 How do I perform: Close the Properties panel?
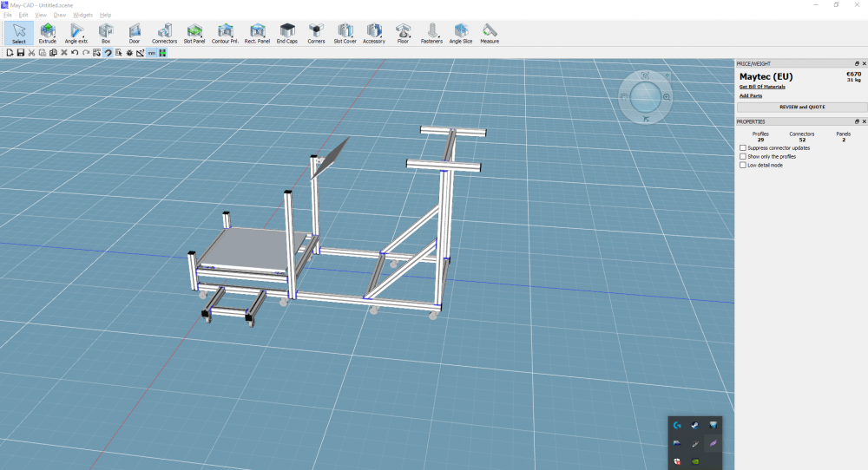(863, 121)
